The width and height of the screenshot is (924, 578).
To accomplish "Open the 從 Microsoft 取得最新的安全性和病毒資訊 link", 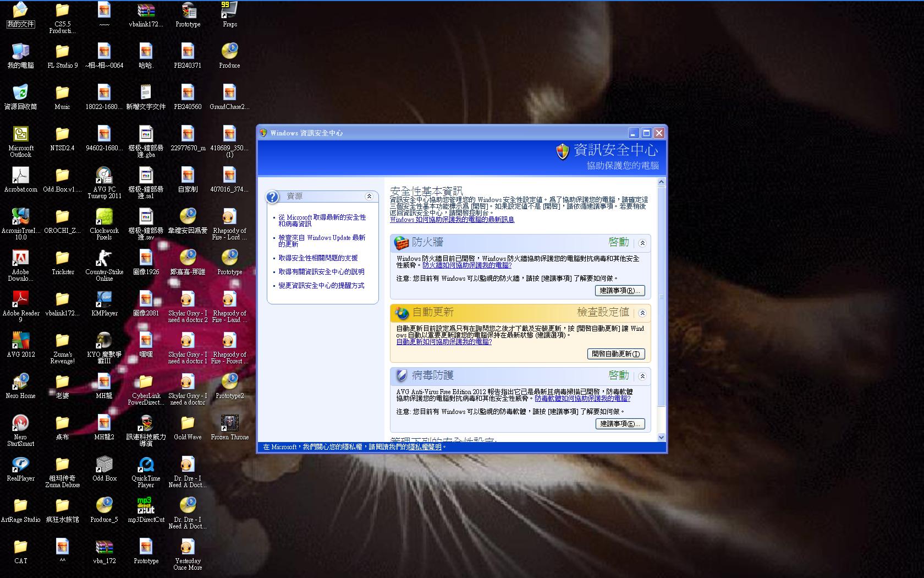I will click(322, 221).
